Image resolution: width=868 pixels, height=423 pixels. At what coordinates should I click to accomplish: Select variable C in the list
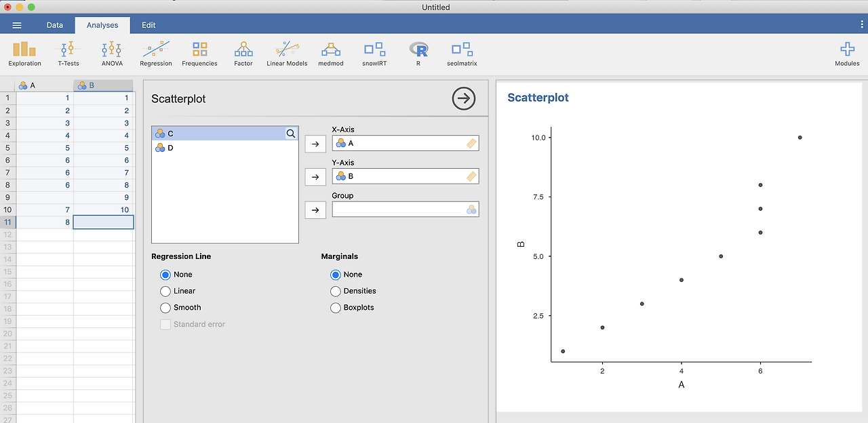pos(225,134)
